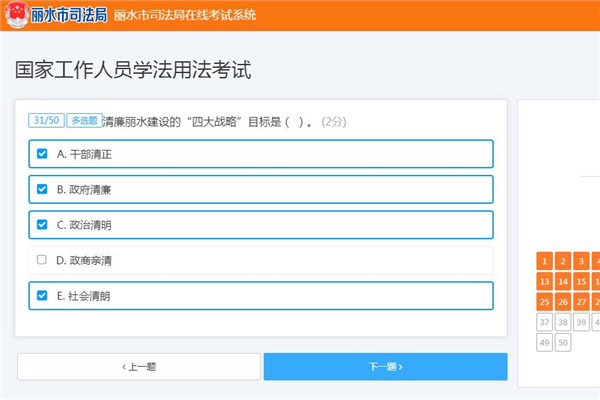
Task: Click the blue 下一题 next button
Action: pyautogui.click(x=385, y=367)
